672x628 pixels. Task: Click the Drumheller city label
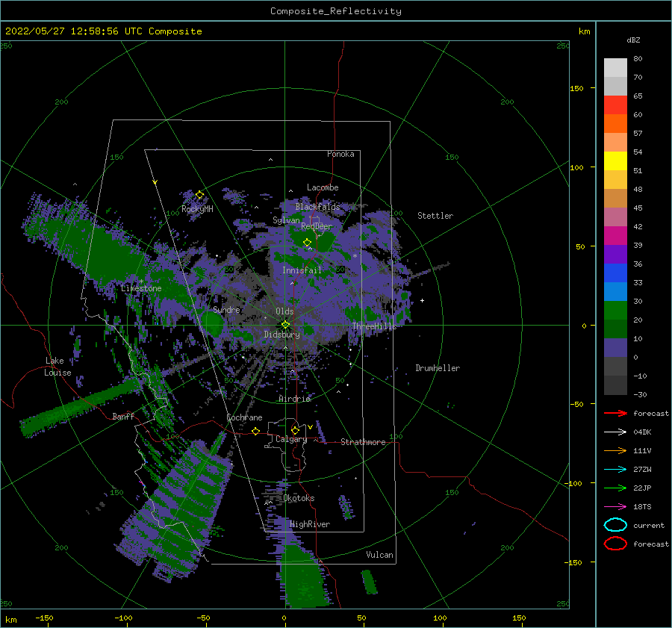coord(438,368)
